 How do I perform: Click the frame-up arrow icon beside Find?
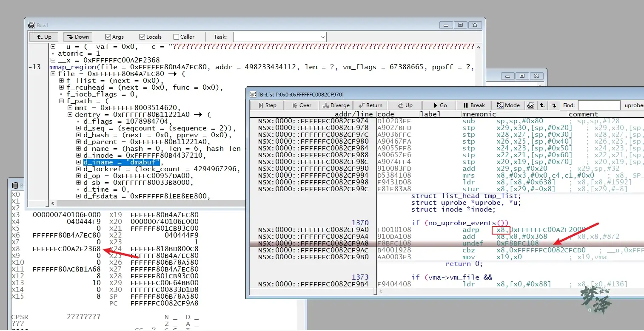point(542,105)
